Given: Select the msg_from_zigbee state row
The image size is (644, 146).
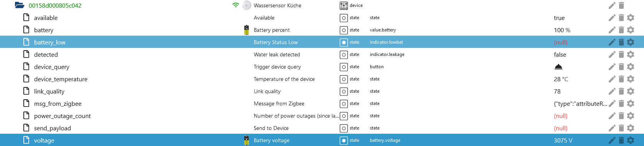Looking at the screenshot, I should coord(322,103).
